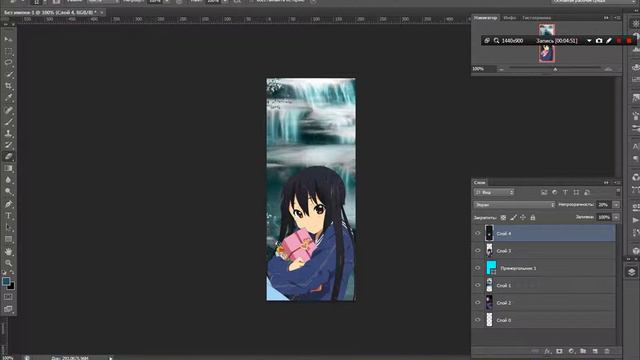Click the layer style fx icon

coord(547,351)
